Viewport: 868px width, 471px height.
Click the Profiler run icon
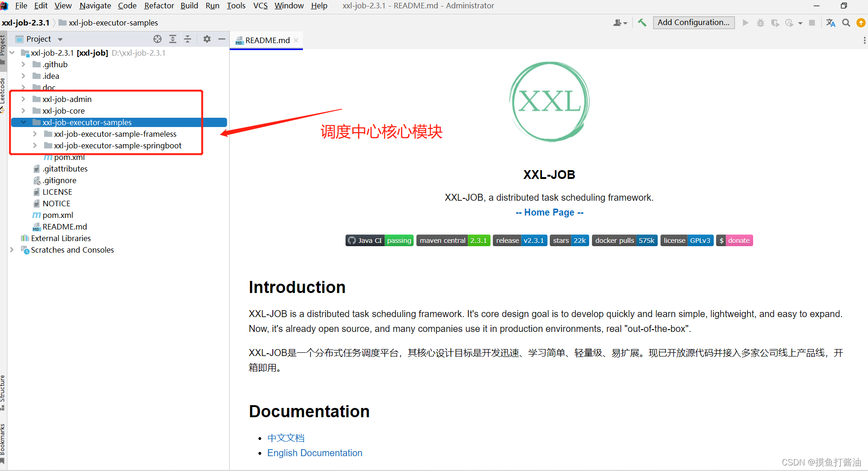tap(789, 23)
